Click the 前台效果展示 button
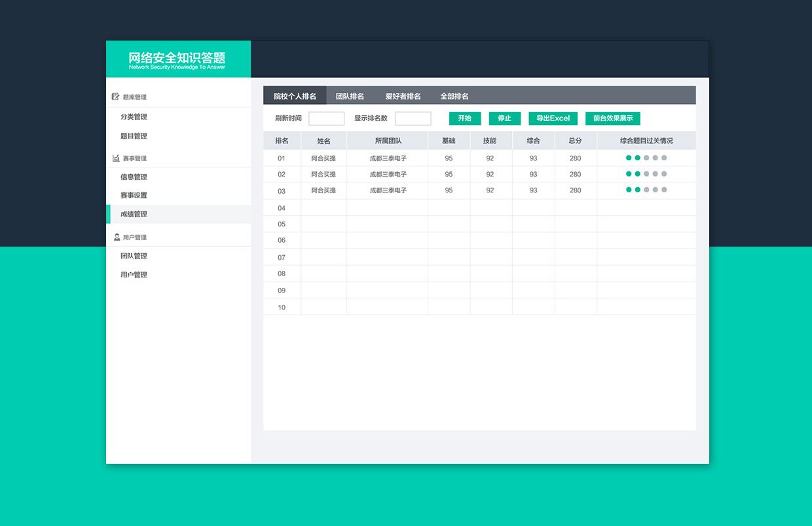The width and height of the screenshot is (812, 526). [613, 118]
